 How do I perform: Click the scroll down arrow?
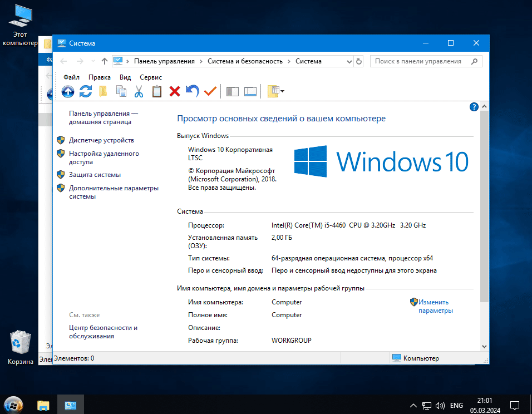click(485, 347)
